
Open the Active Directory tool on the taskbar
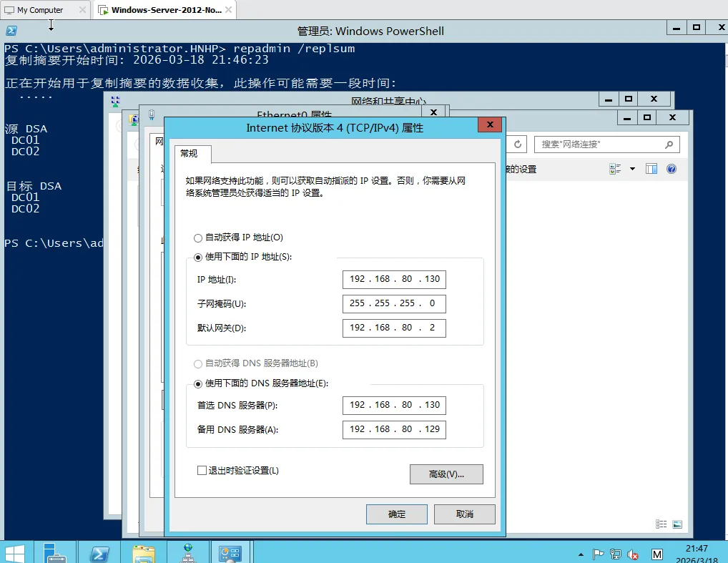pyautogui.click(x=188, y=552)
